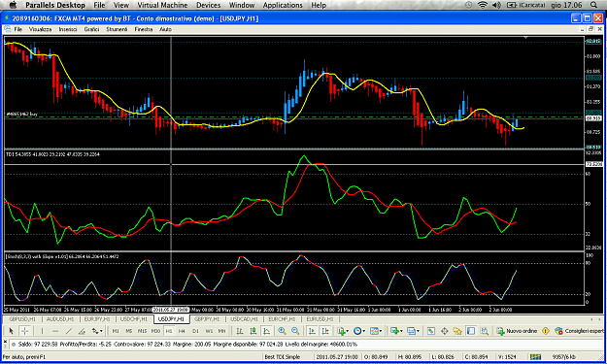Open the Data Window crosshair icon

pos(445,331)
